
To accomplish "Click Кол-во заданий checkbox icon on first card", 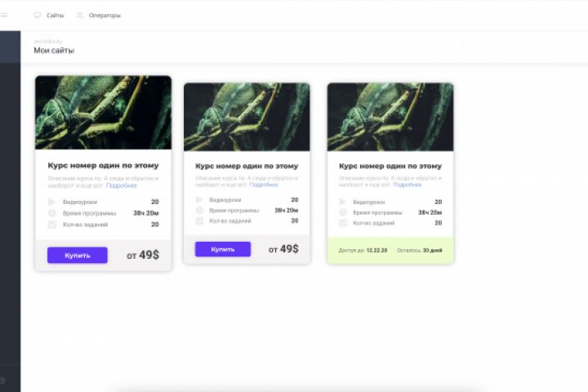I will (51, 225).
